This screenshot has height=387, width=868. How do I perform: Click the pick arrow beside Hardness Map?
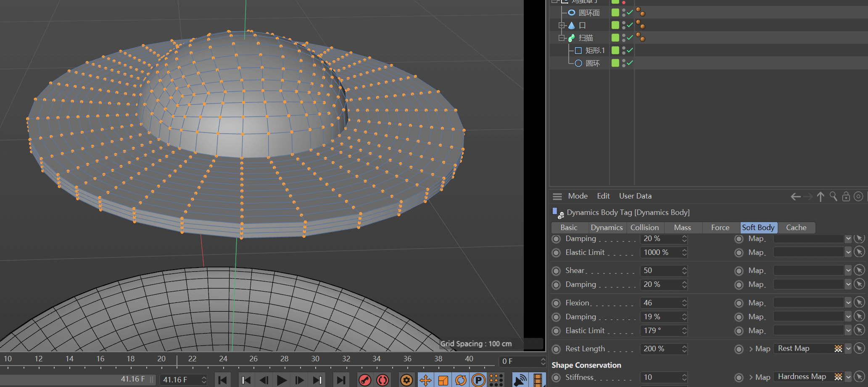pos(860,377)
